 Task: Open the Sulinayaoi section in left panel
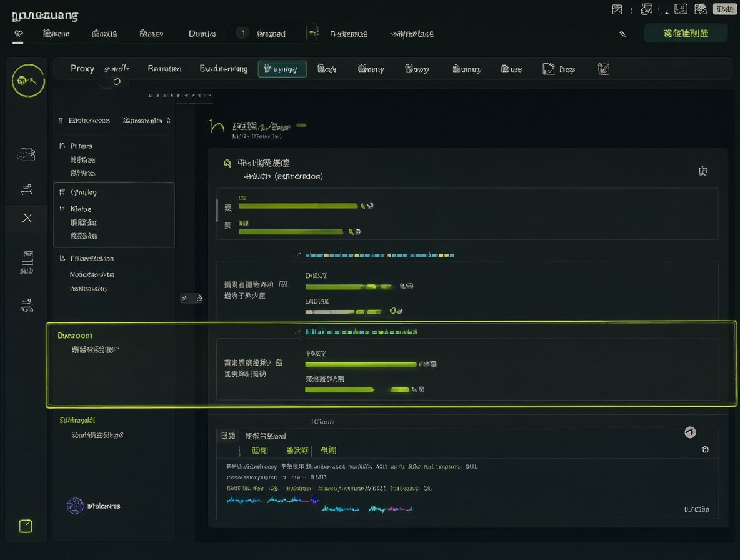77,420
